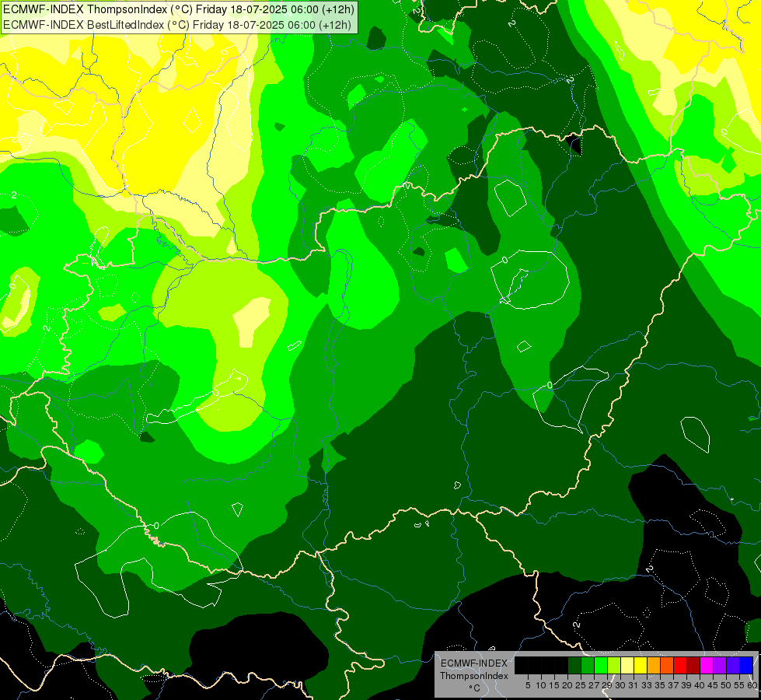This screenshot has height=700, width=761.
Task: Click legend scale value 40
Action: (x=700, y=685)
